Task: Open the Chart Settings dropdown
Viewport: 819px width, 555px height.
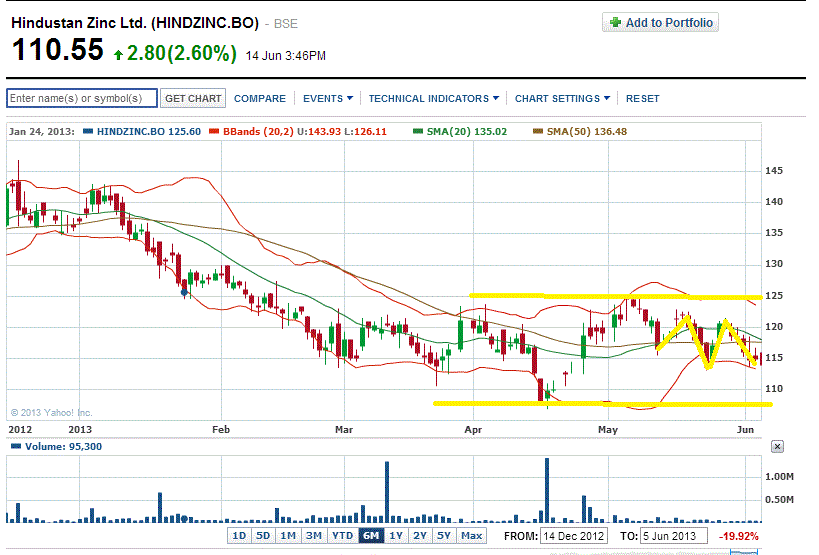Action: pyautogui.click(x=562, y=99)
